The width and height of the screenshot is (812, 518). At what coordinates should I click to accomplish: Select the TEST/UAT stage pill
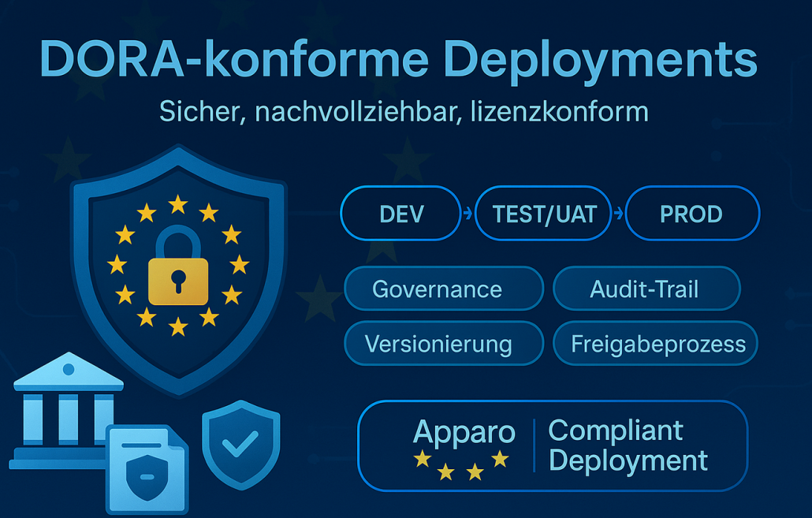(x=544, y=214)
